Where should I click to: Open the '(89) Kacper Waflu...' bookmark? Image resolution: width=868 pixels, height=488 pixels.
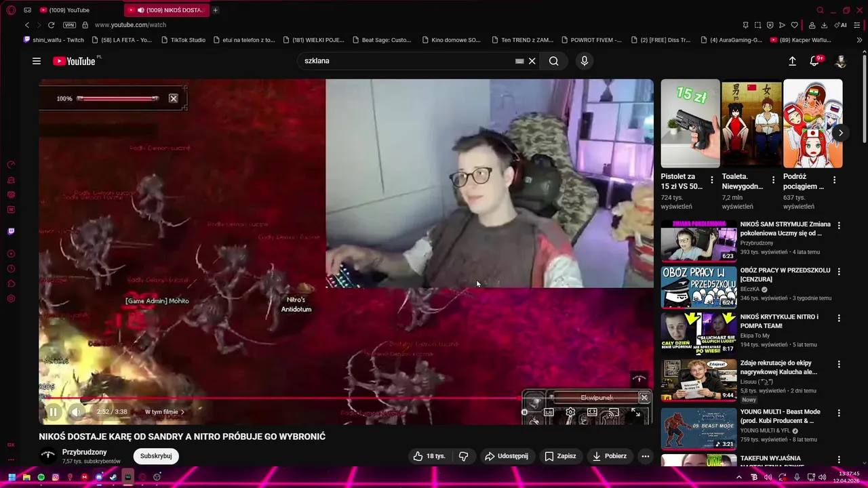[801, 40]
